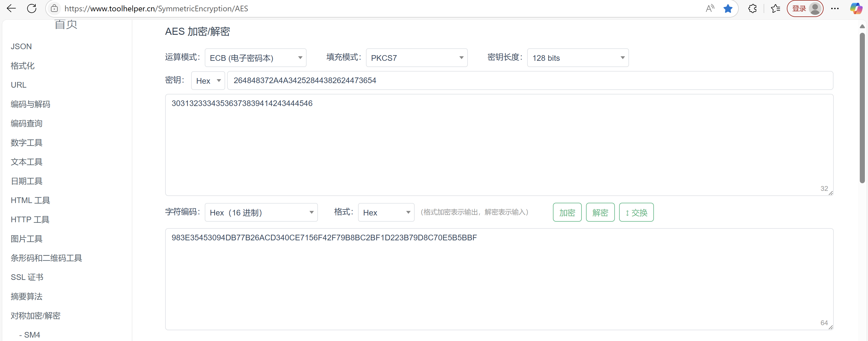
Task: Expand the ECB operation mode dropdown
Action: [x=255, y=58]
